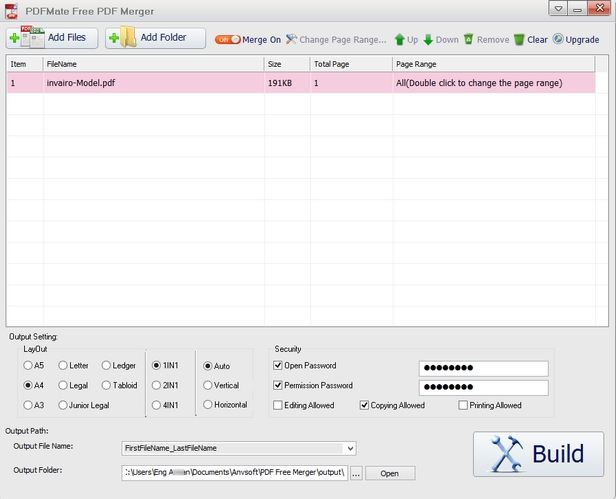Screen dimensions: 616x499
Task: Minimize the PDFMate window
Action: click(578, 8)
